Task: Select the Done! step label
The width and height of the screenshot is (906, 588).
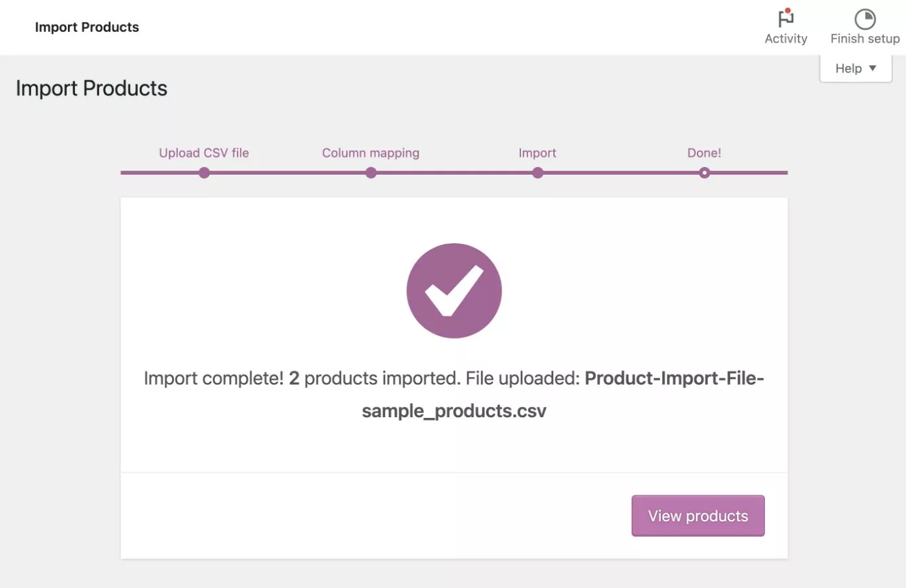Action: pos(704,153)
